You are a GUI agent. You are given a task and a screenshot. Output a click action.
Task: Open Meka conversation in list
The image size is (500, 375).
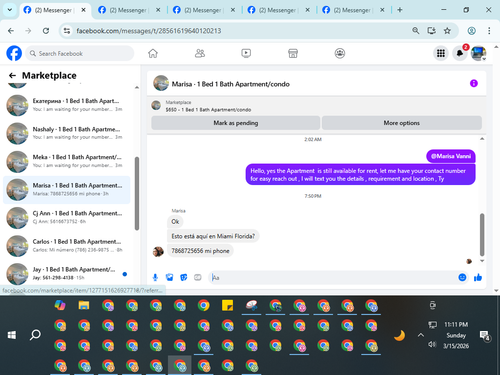point(67,161)
